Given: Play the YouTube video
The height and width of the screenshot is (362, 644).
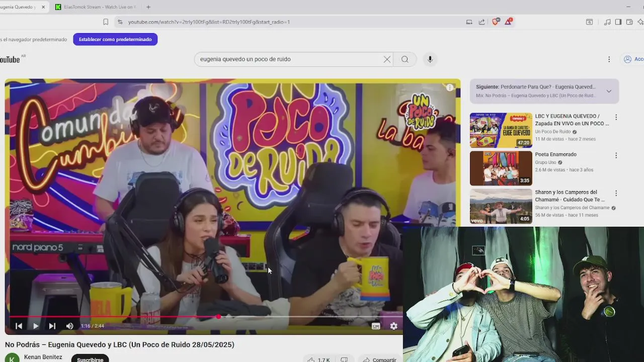Looking at the screenshot, I should click(35, 326).
